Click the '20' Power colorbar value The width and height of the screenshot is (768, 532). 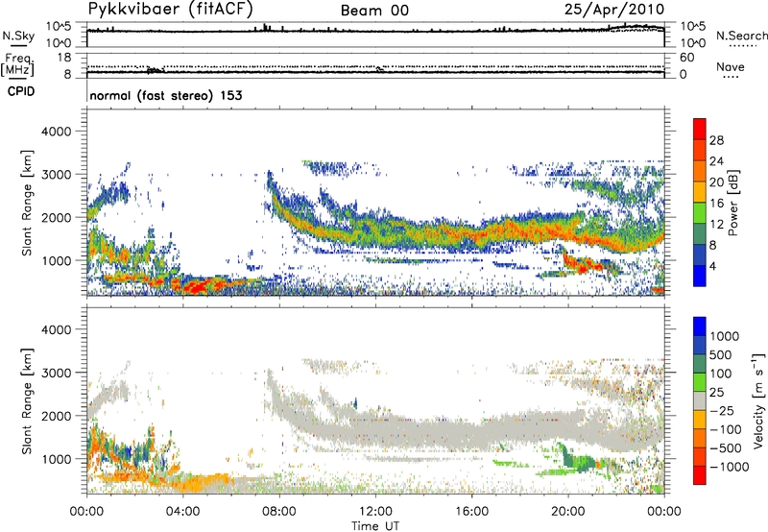tap(716, 182)
